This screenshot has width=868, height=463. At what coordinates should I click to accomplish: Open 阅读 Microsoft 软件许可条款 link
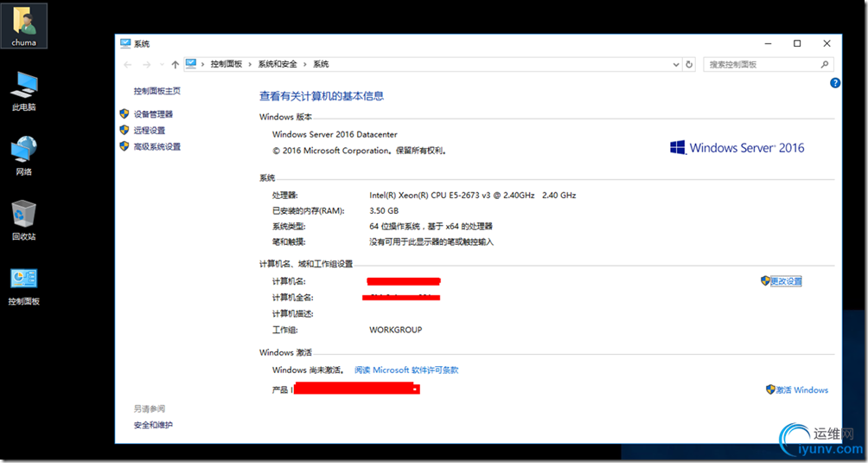pyautogui.click(x=406, y=370)
